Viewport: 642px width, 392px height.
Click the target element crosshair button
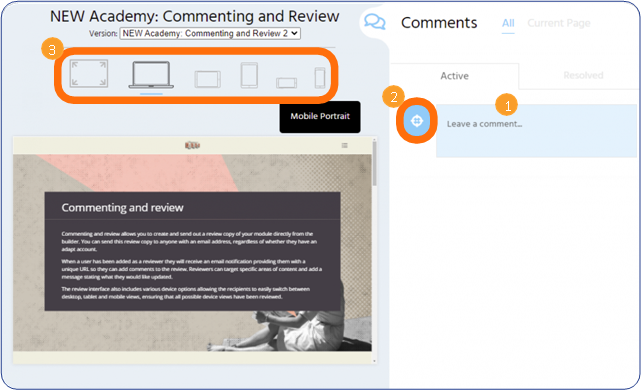417,120
